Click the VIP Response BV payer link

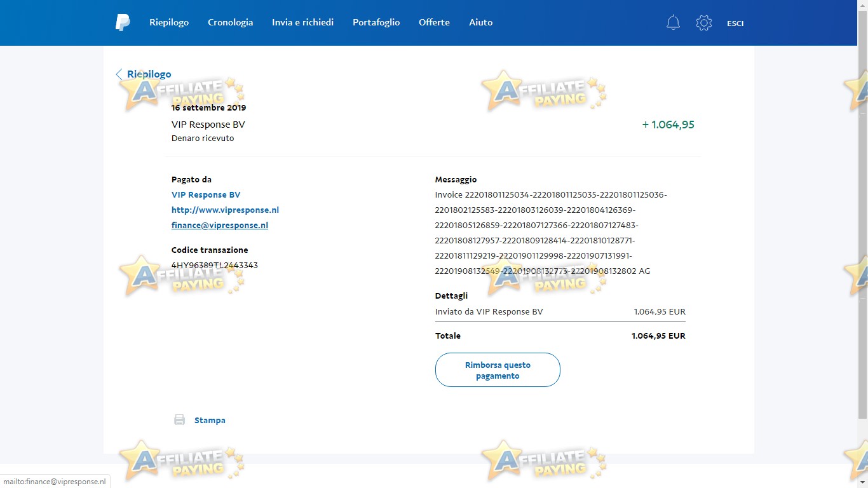[x=206, y=195]
